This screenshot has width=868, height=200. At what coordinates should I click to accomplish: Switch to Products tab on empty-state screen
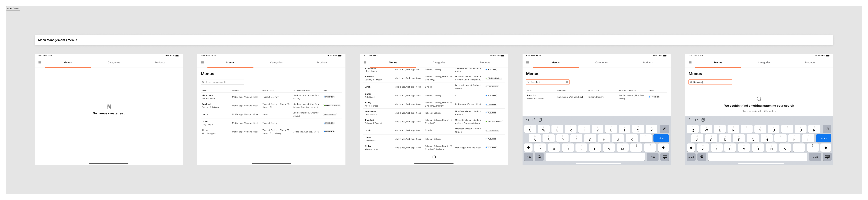point(160,62)
